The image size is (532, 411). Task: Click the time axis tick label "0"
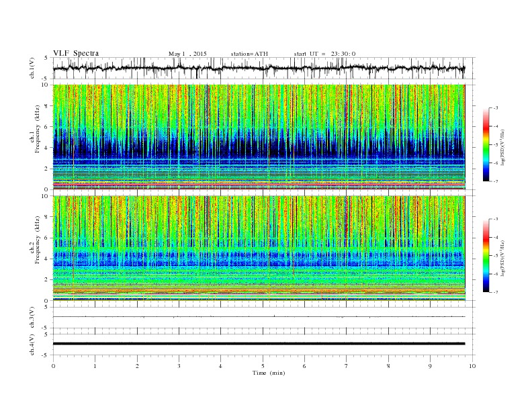tap(53, 366)
